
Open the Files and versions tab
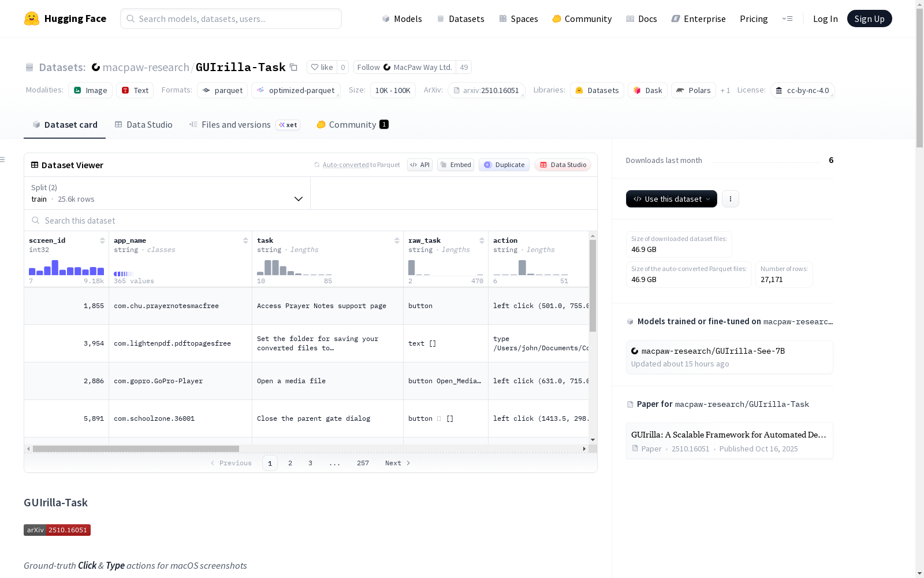pos(244,124)
